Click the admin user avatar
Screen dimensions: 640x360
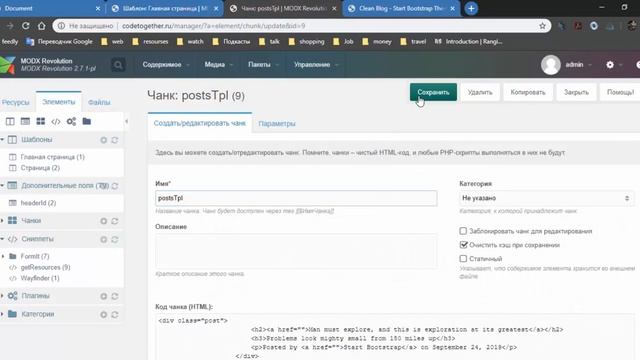point(551,64)
